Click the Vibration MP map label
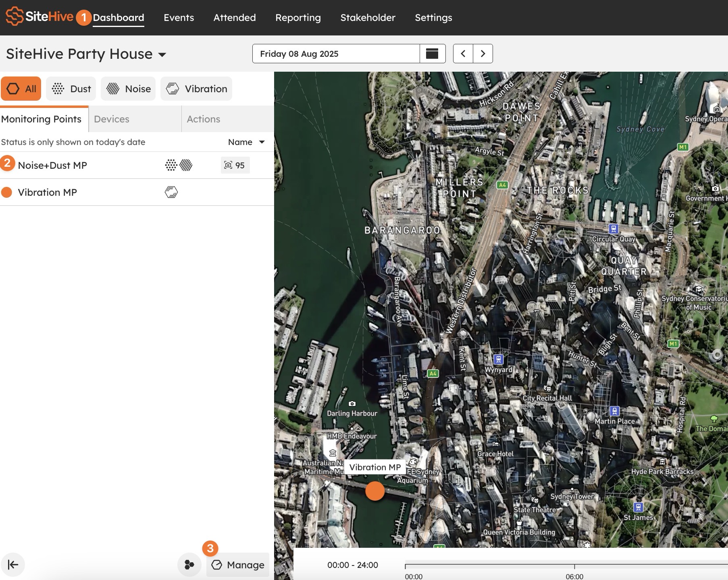This screenshot has height=580, width=728. pos(375,467)
